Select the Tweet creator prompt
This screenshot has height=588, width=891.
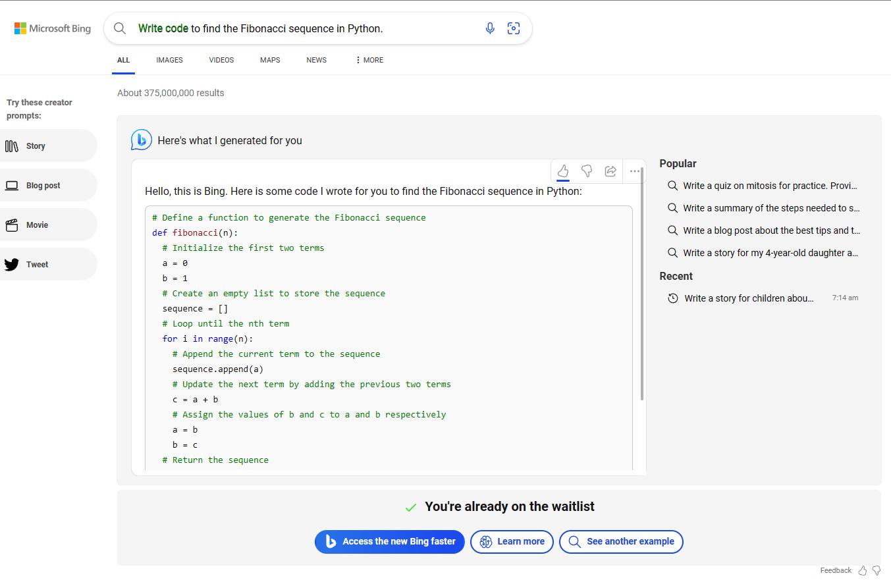pyautogui.click(x=49, y=265)
